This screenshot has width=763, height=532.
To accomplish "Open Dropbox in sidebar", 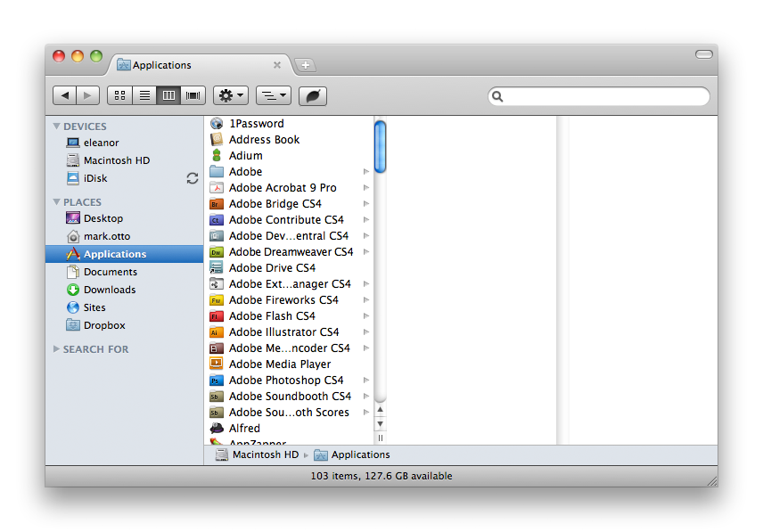I will click(x=125, y=325).
